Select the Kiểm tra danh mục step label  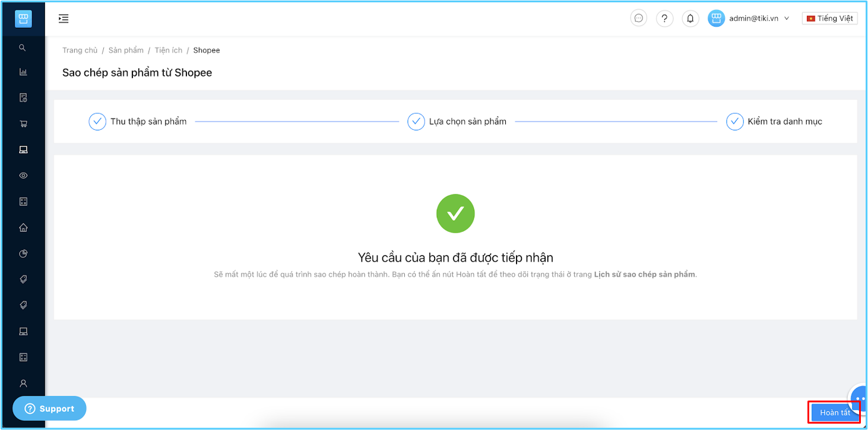click(785, 122)
